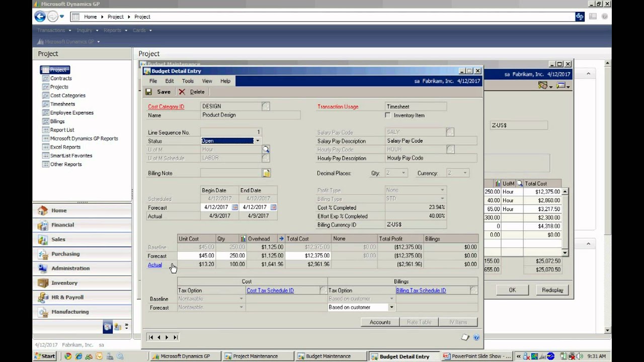Expand the navigation history dropdown arrow
The image size is (644, 362).
pyautogui.click(x=62, y=17)
